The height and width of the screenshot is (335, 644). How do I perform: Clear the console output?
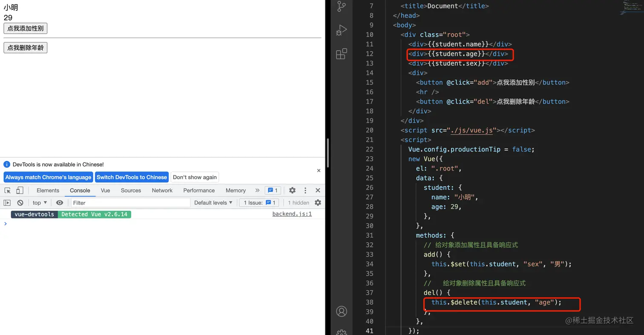pyautogui.click(x=20, y=203)
